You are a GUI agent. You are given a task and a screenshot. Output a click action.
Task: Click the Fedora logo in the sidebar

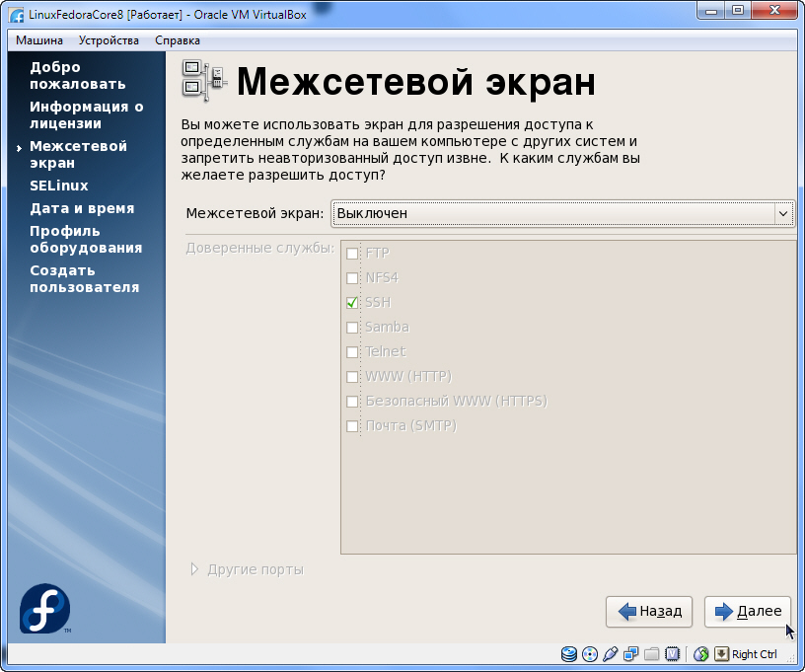tap(45, 608)
